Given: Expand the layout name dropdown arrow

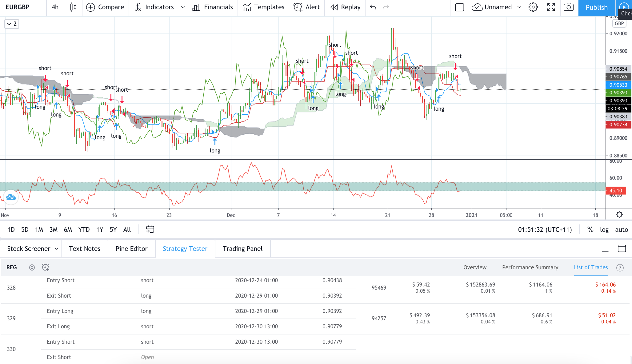Looking at the screenshot, I should (519, 7).
